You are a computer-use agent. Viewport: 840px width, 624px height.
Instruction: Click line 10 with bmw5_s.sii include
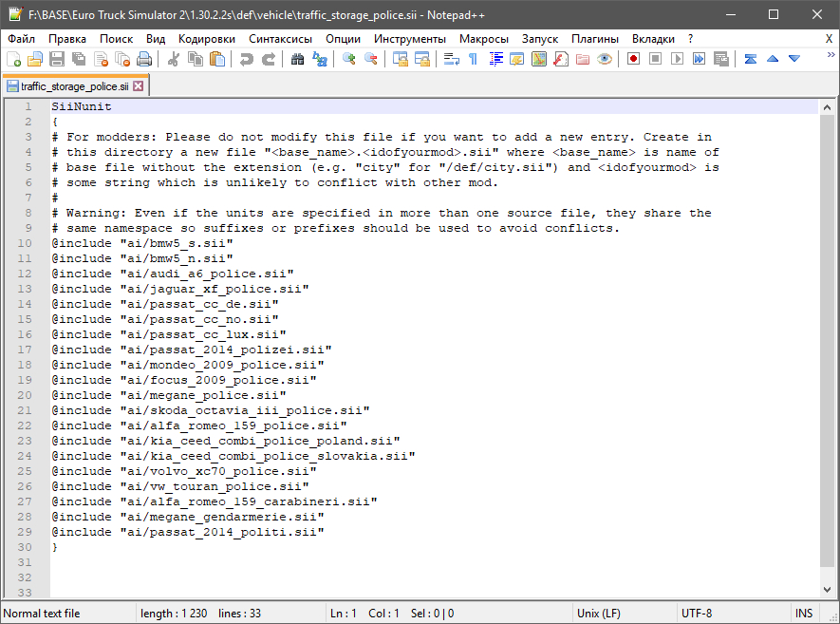[142, 244]
